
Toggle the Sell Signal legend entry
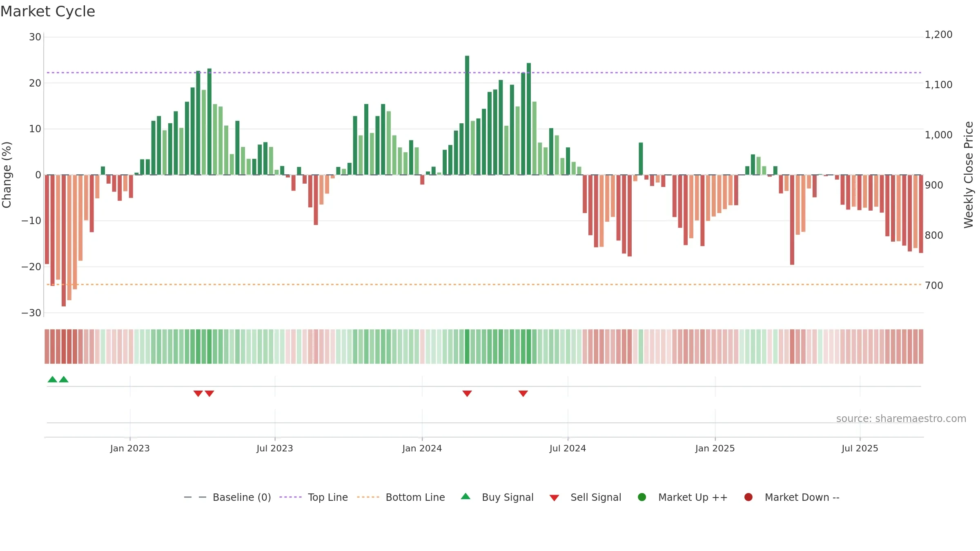coord(585,497)
